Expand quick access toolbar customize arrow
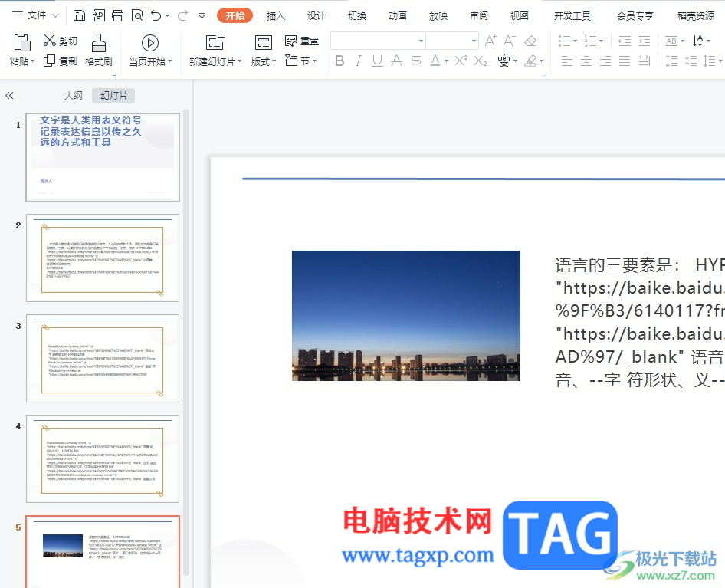Viewport: 725px width, 588px height. coord(202,16)
